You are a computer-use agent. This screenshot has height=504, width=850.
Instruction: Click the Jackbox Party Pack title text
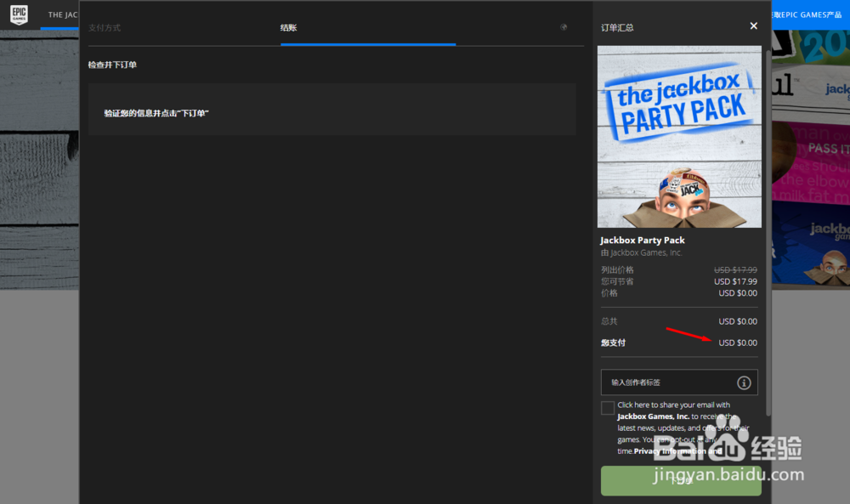pyautogui.click(x=643, y=240)
